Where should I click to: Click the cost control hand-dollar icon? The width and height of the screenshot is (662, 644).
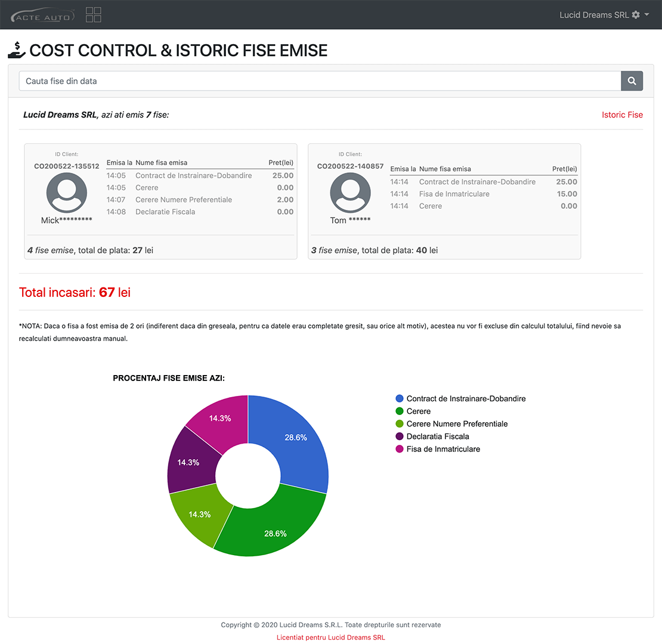coord(17,50)
